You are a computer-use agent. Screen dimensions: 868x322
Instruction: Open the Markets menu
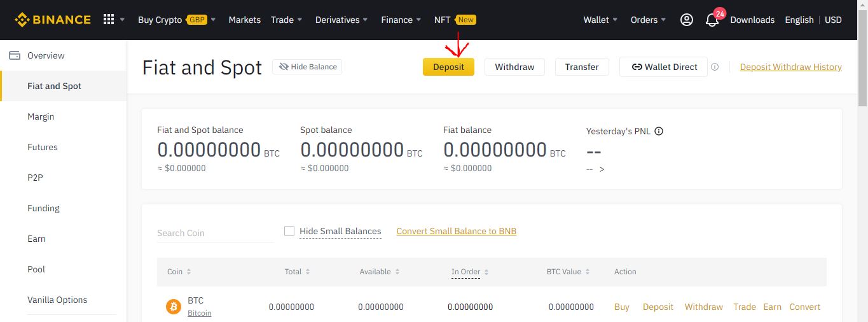[245, 20]
